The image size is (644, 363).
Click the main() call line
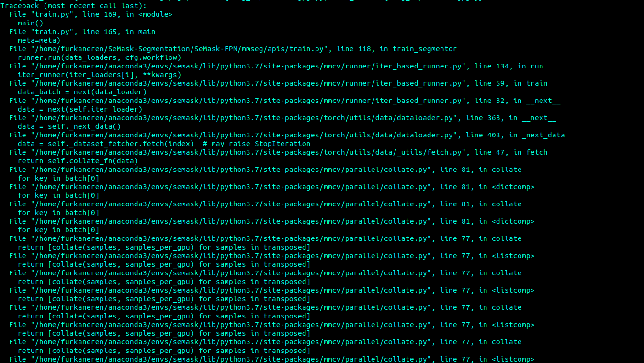tap(30, 23)
